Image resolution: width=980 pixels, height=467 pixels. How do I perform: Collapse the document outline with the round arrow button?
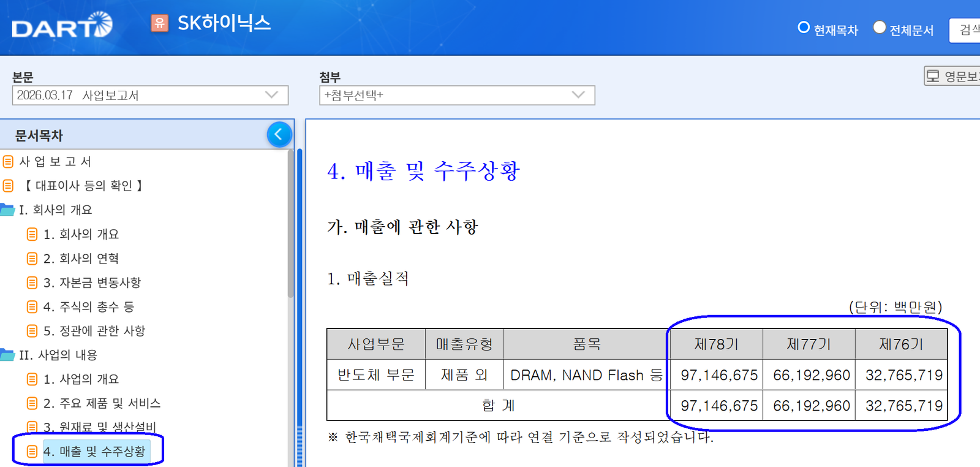point(279,134)
